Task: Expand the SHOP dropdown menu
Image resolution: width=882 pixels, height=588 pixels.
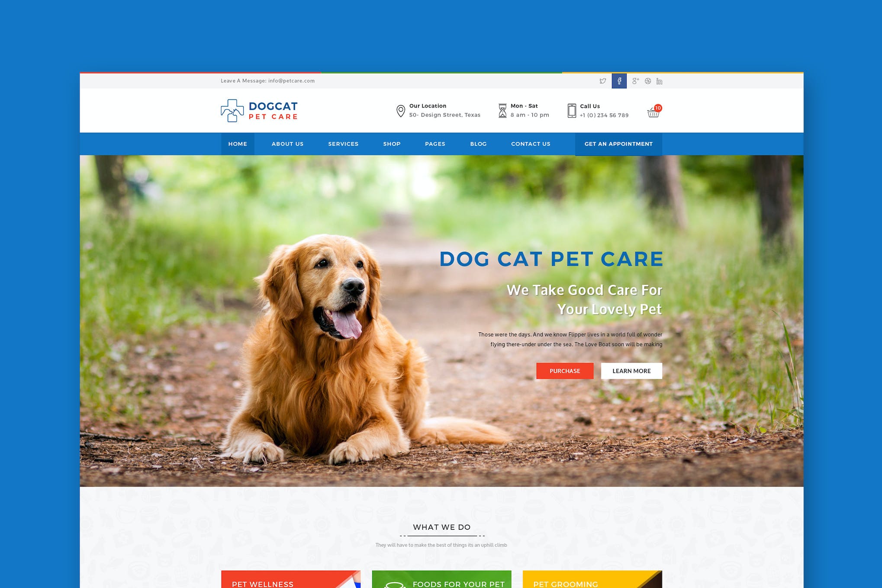Action: point(391,144)
